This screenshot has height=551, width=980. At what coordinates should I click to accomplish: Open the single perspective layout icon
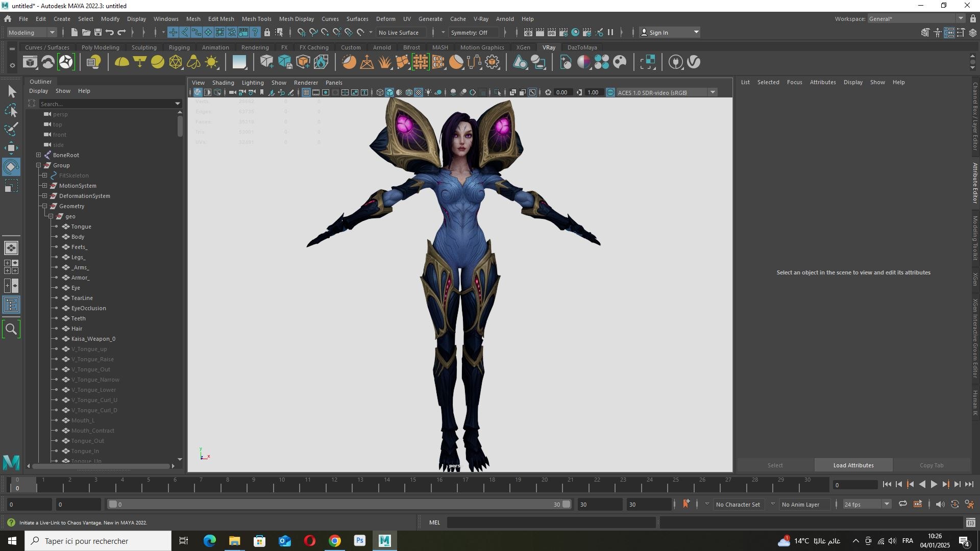click(x=11, y=248)
